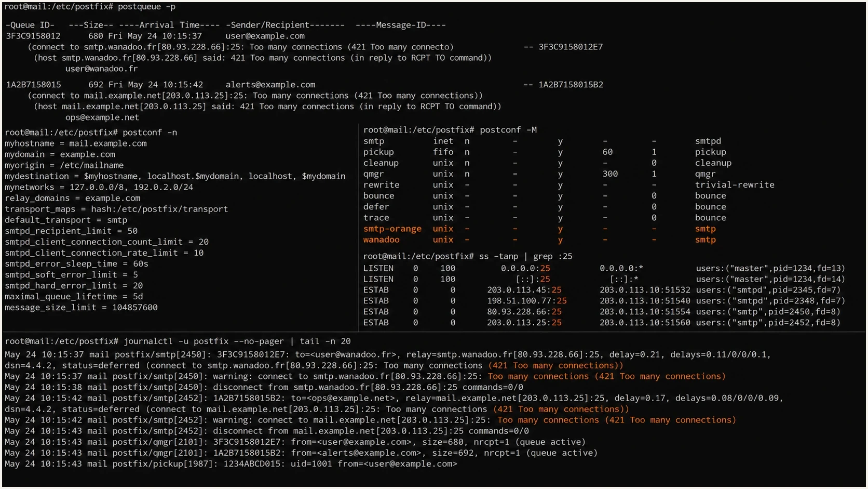Click the orange wanadoo service entry

(381, 240)
